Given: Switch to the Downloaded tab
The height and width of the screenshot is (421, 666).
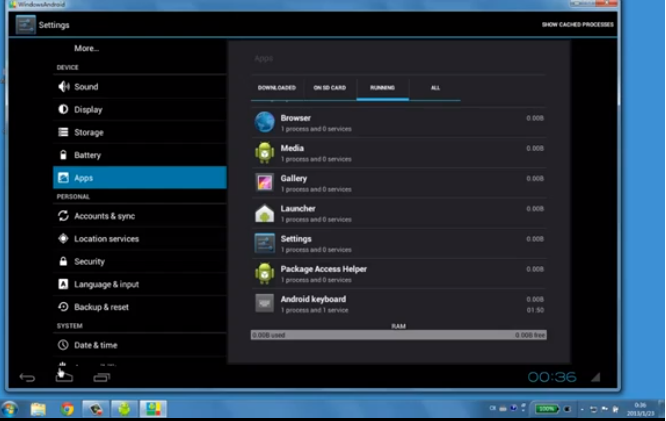Looking at the screenshot, I should pyautogui.click(x=277, y=88).
